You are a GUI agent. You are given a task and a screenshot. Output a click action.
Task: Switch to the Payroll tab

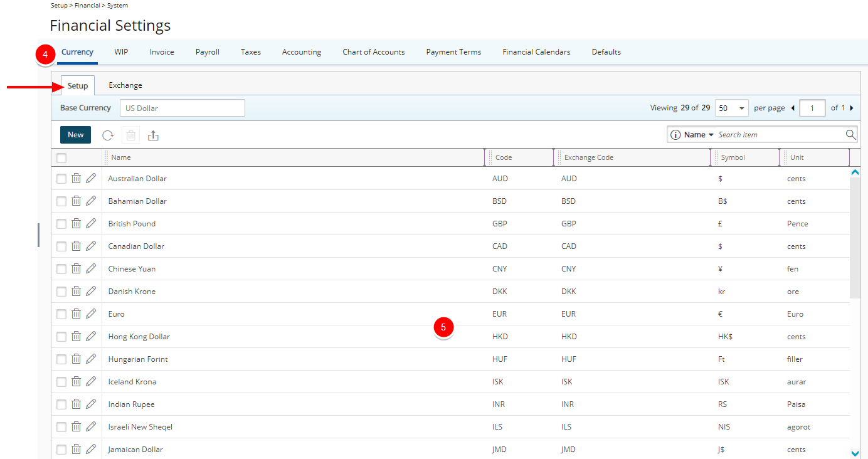click(x=208, y=52)
